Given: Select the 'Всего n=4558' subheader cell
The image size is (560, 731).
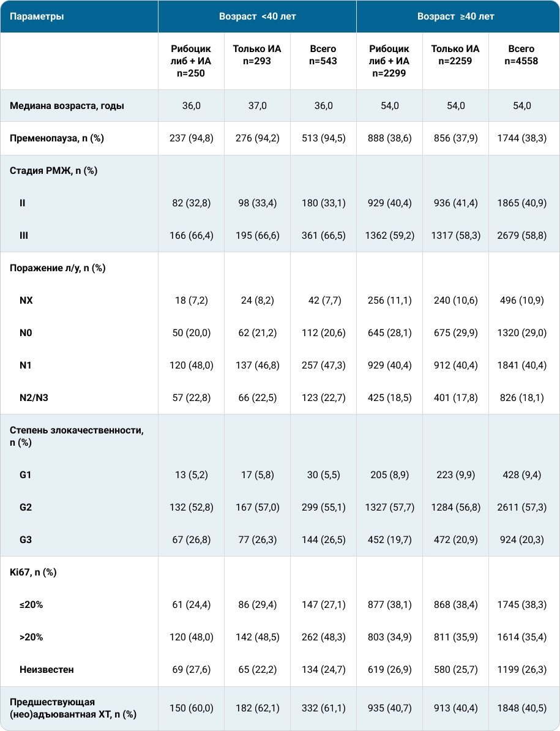Looking at the screenshot, I should [521, 55].
